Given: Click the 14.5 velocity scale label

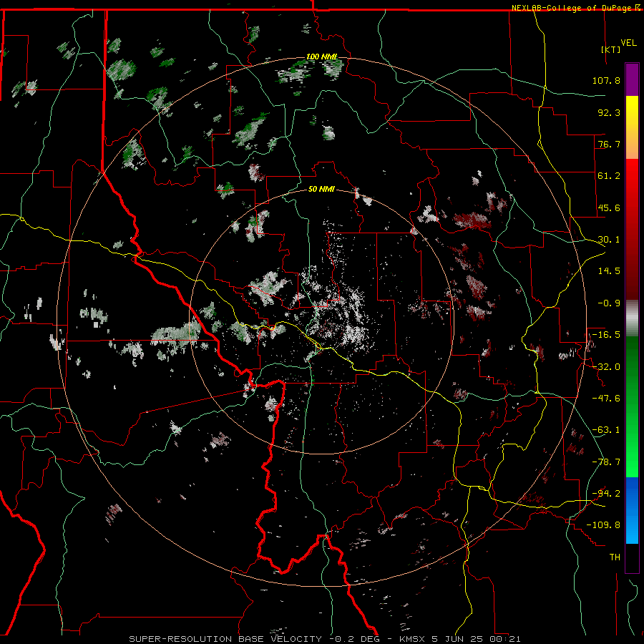Looking at the screenshot, I should (x=609, y=271).
